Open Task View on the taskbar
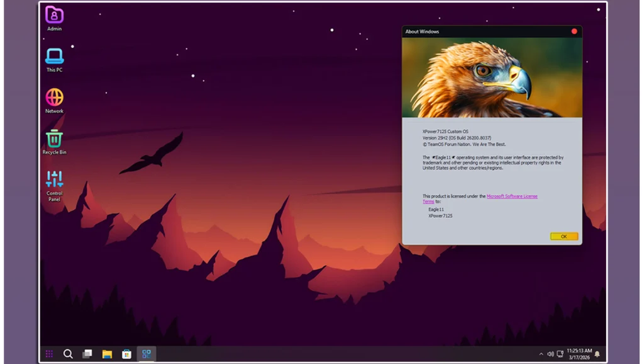The width and height of the screenshot is (644, 364). tap(87, 354)
